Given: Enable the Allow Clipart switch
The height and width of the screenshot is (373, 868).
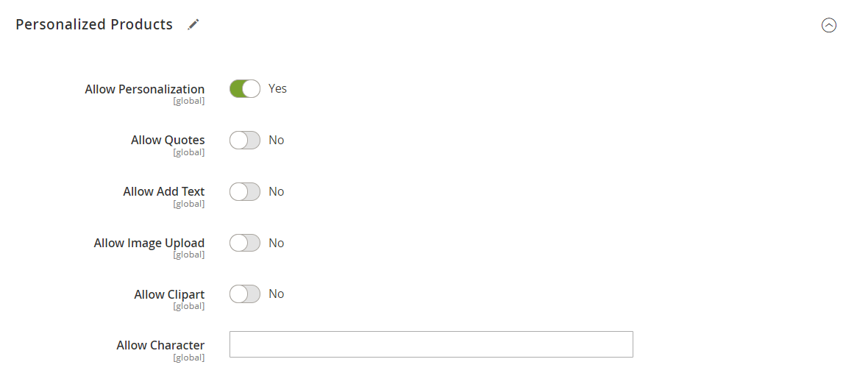Looking at the screenshot, I should click(x=245, y=294).
